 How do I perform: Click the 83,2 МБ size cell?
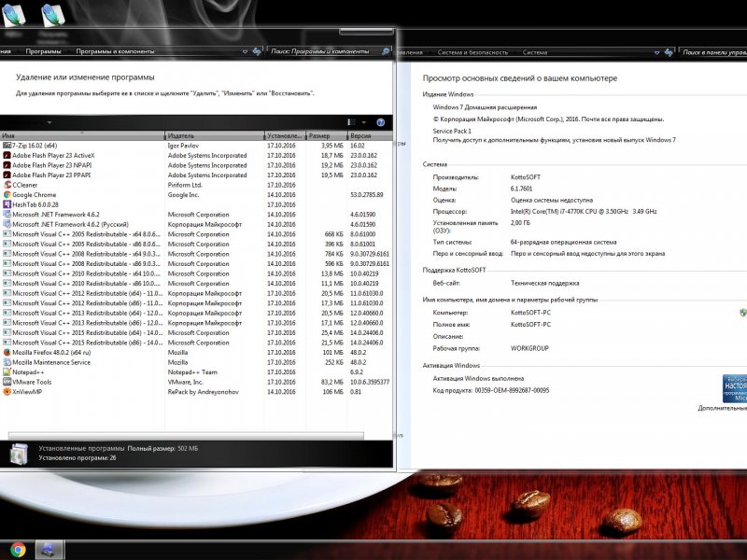coord(332,382)
